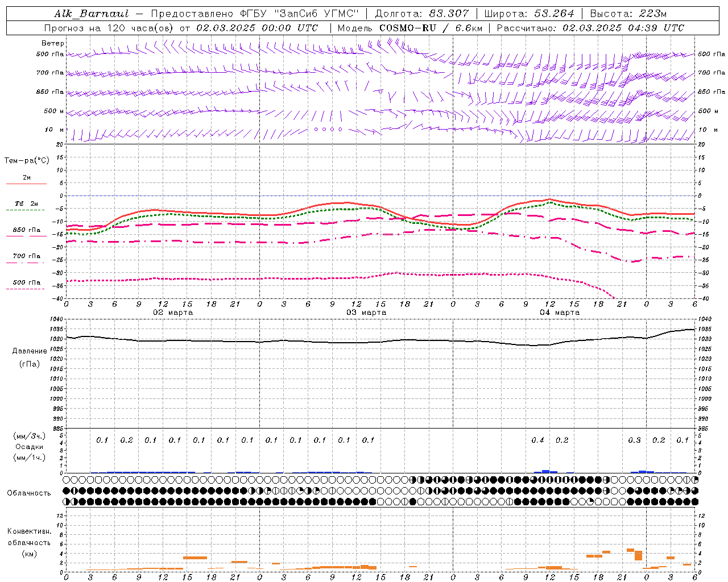Click the (мм/1ч.) precipitation unit label

pyautogui.click(x=30, y=458)
